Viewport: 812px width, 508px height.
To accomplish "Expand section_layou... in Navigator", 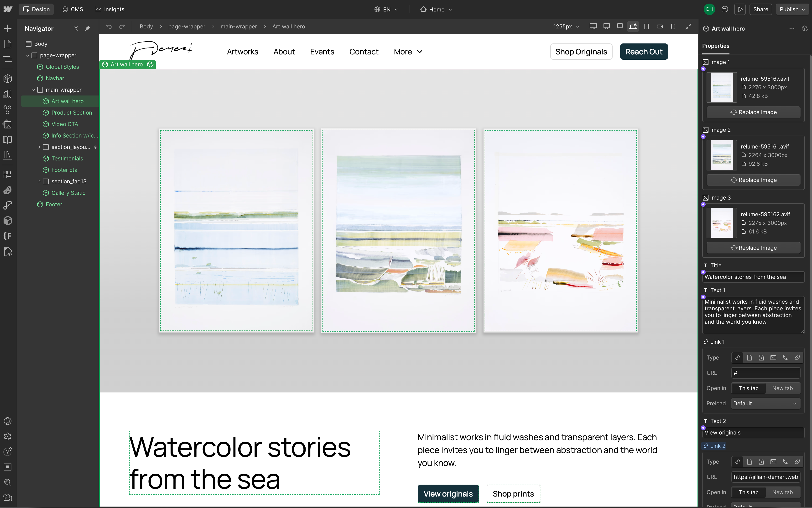I will [x=39, y=147].
